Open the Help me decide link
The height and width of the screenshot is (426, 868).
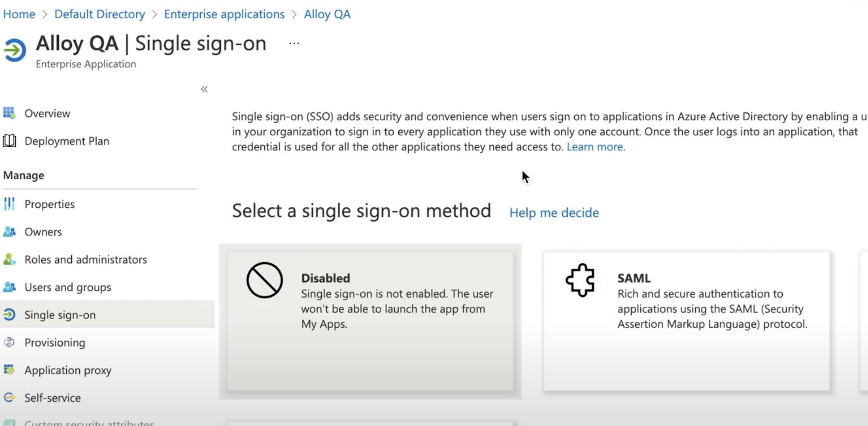[x=554, y=213]
